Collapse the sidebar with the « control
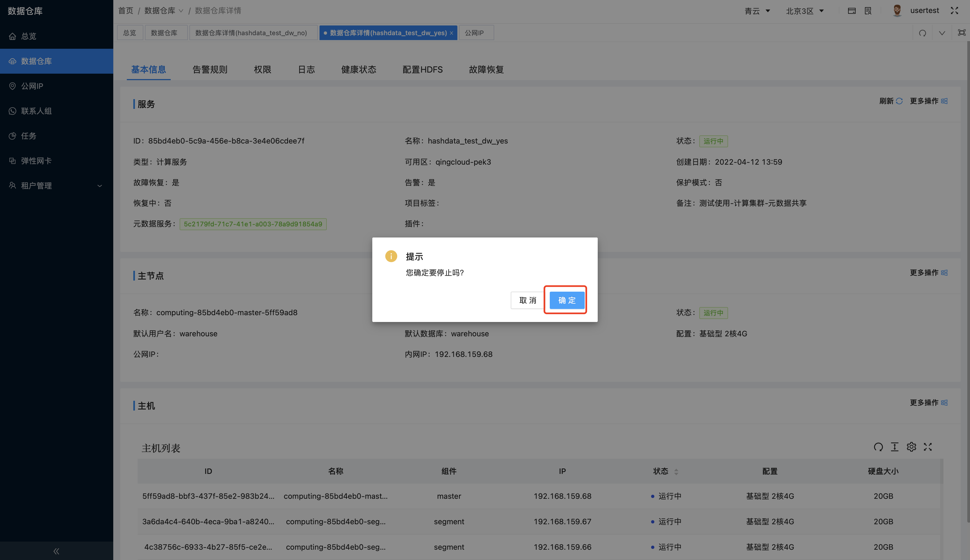 pos(56,551)
